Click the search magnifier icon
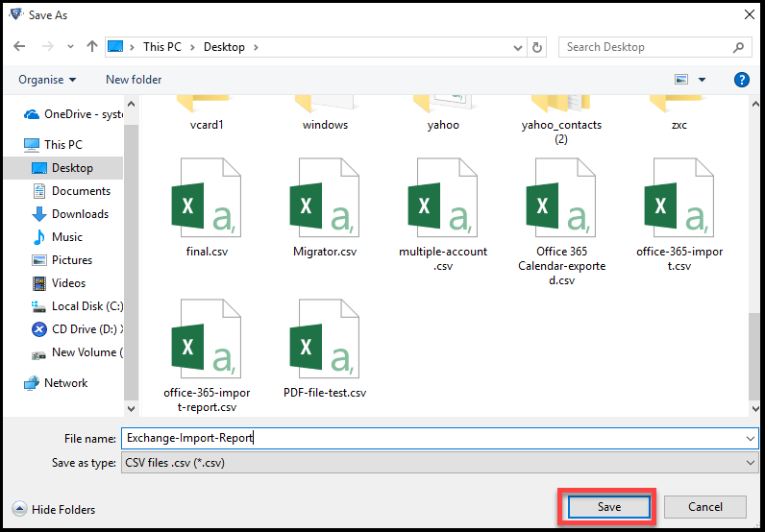Image resolution: width=765 pixels, height=532 pixels. click(x=739, y=47)
